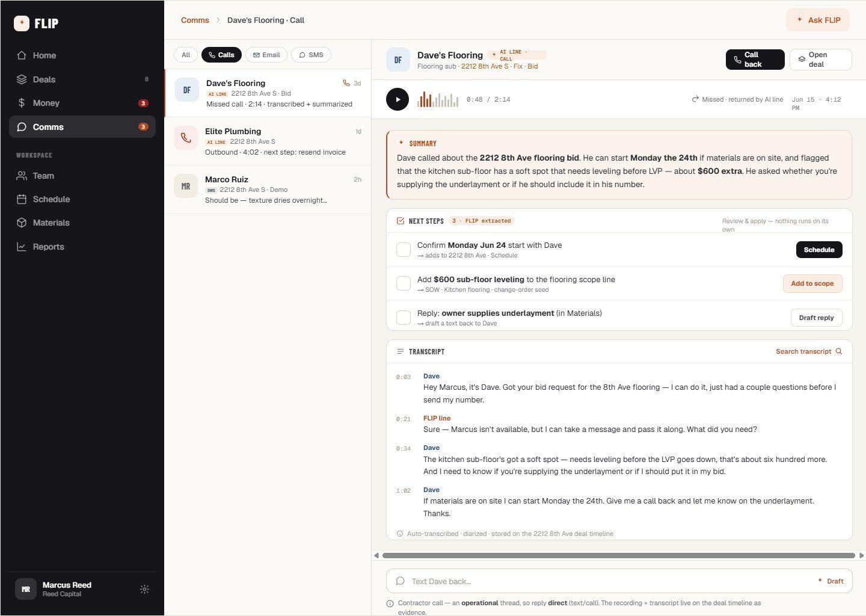The height and width of the screenshot is (616, 866).
Task: Filter by Calls tab
Action: (221, 55)
